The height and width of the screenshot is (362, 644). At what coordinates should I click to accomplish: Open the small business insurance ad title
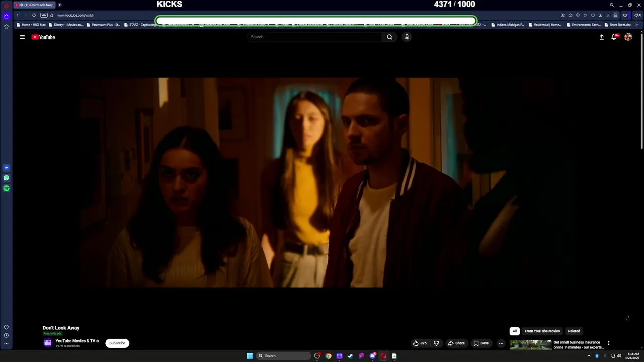[x=579, y=345]
